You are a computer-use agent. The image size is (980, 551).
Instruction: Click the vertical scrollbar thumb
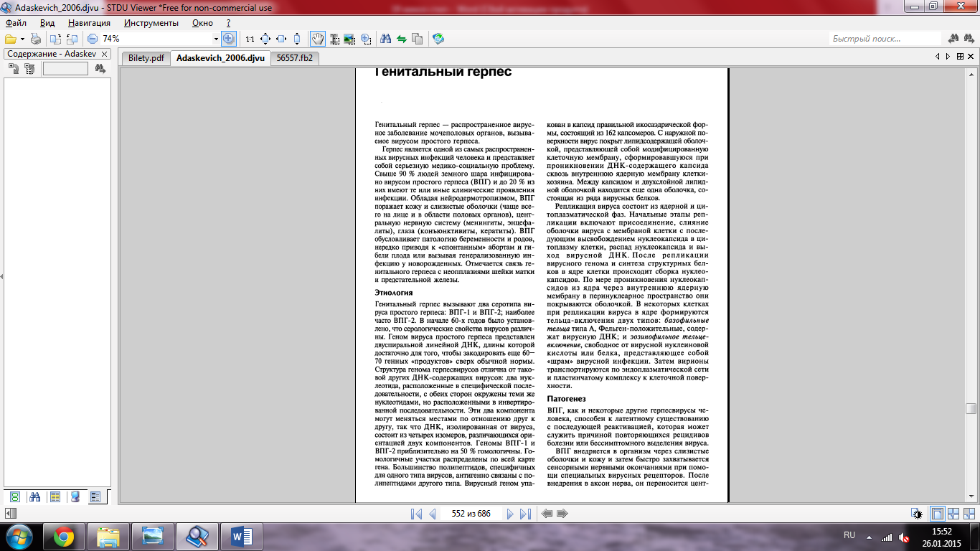[971, 409]
